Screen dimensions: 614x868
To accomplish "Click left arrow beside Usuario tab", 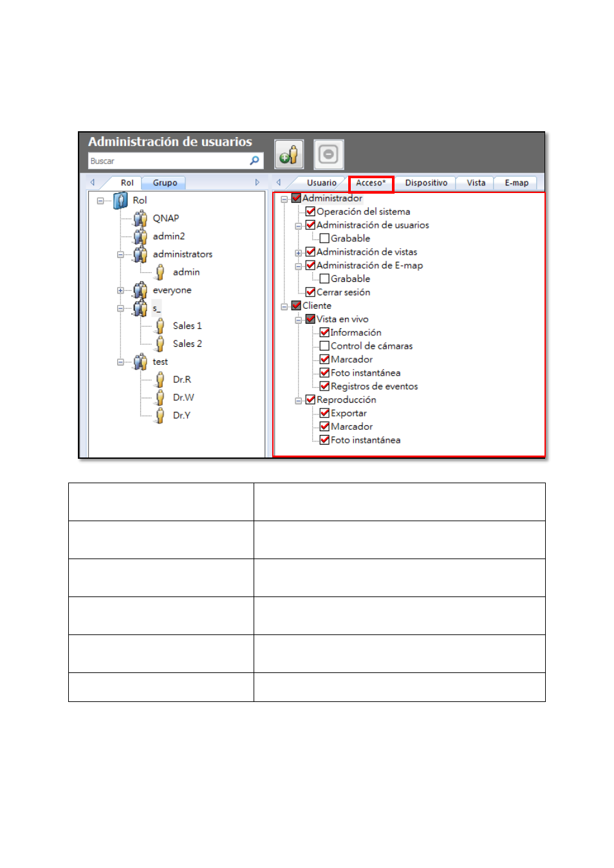I will [279, 183].
